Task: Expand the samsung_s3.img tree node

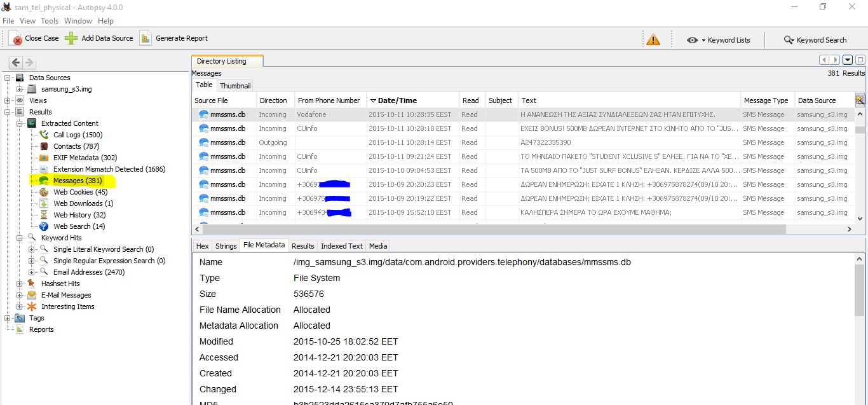Action: pyautogui.click(x=20, y=89)
